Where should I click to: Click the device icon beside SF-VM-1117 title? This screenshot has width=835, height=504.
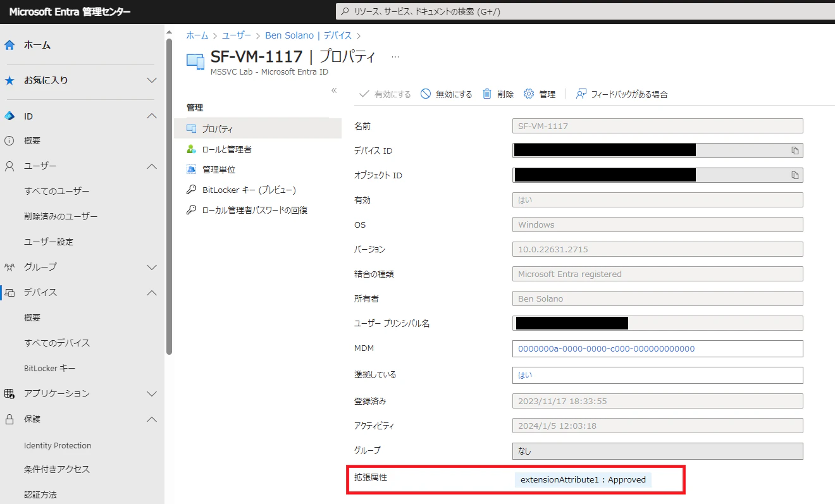pos(195,61)
